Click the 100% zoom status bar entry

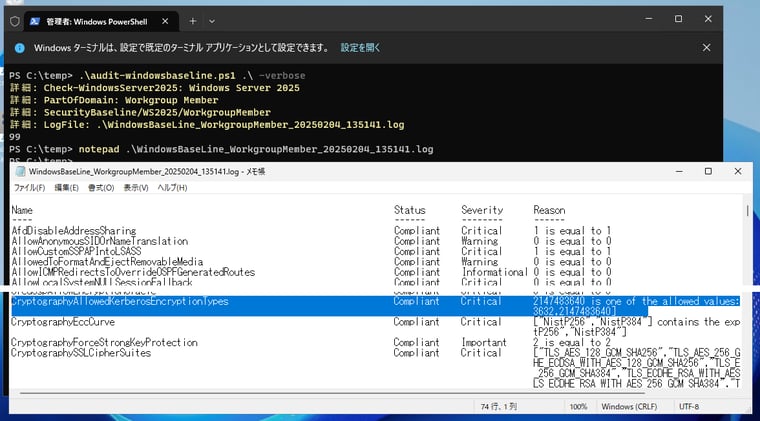[x=578, y=407]
